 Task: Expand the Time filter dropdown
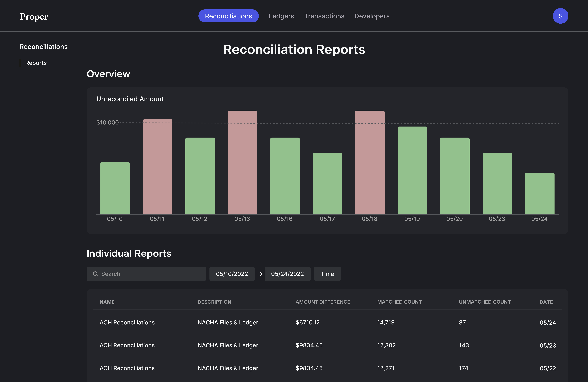pyautogui.click(x=327, y=274)
